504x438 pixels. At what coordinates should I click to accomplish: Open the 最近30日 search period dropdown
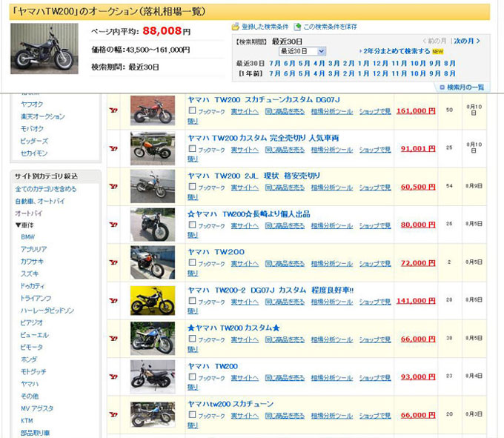(x=302, y=51)
